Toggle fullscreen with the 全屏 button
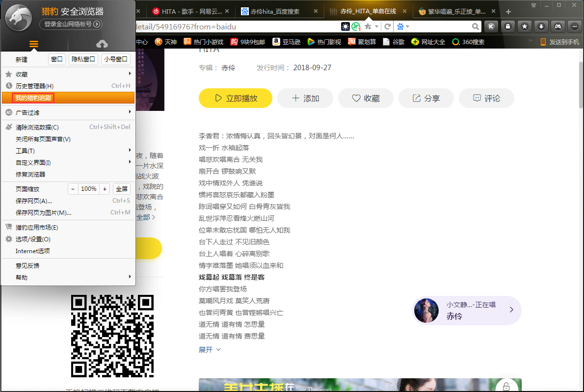 [122, 188]
